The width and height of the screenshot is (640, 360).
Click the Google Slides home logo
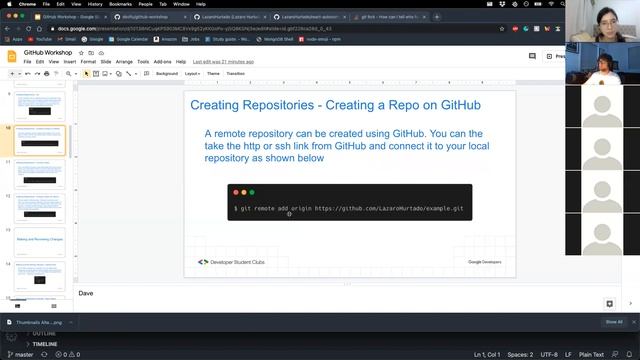[x=12, y=56]
